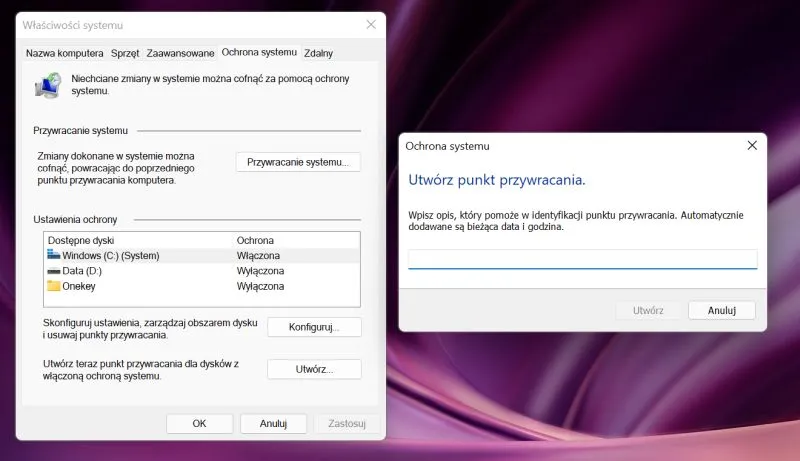
Task: Select the Windows (C:) drive icon
Action: pos(54,254)
